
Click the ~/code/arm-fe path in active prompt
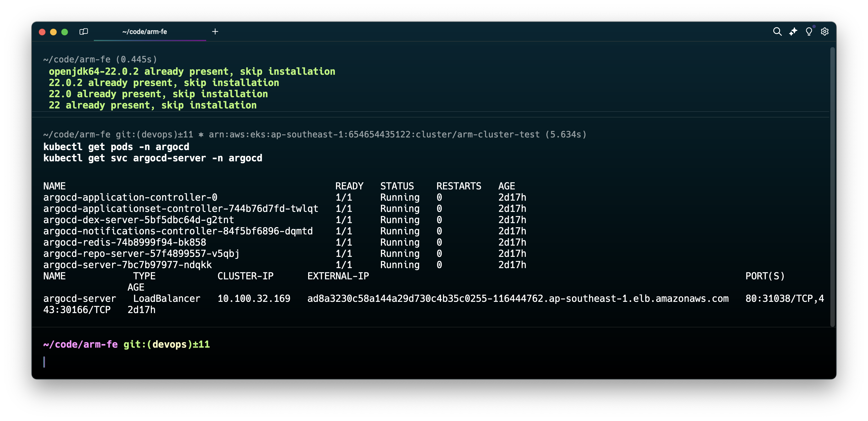click(81, 344)
